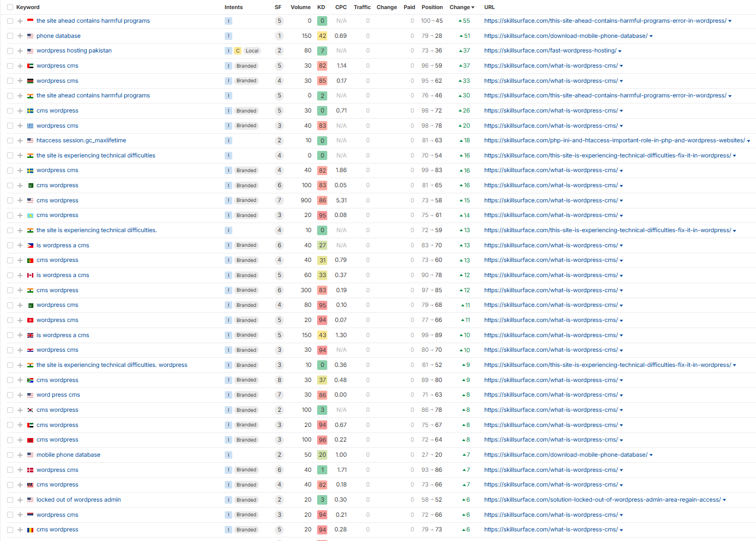Check box for the site is experiencing technical difficulties. wordpress

[10, 365]
